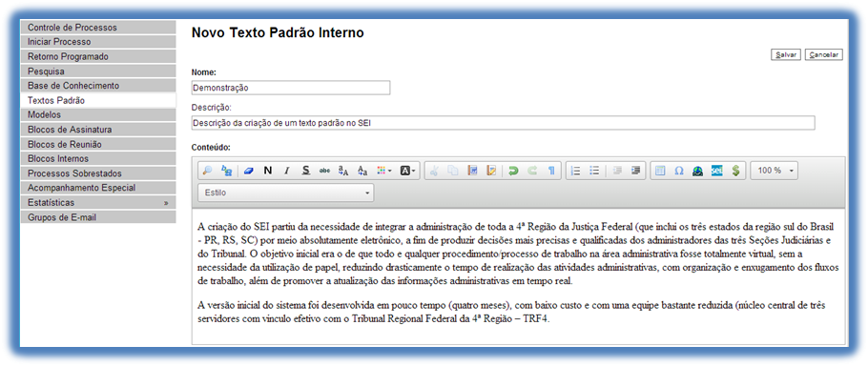Open the background color (A) dropdown

click(x=408, y=171)
